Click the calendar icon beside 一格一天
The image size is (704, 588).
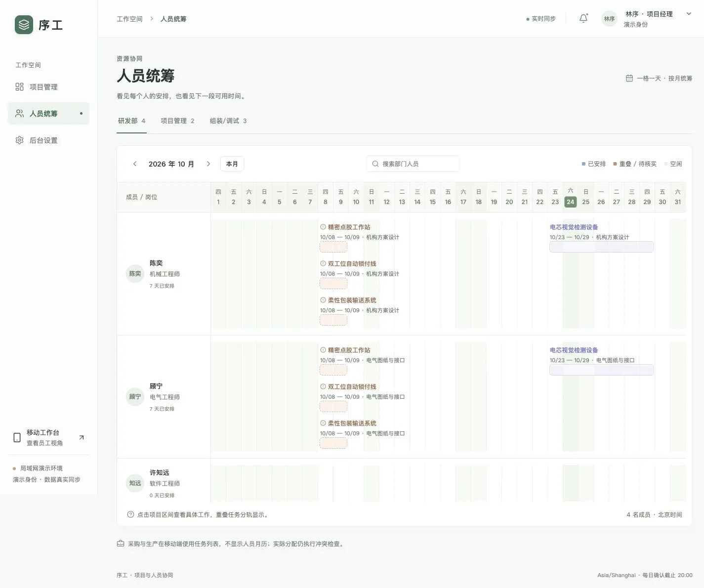(629, 78)
